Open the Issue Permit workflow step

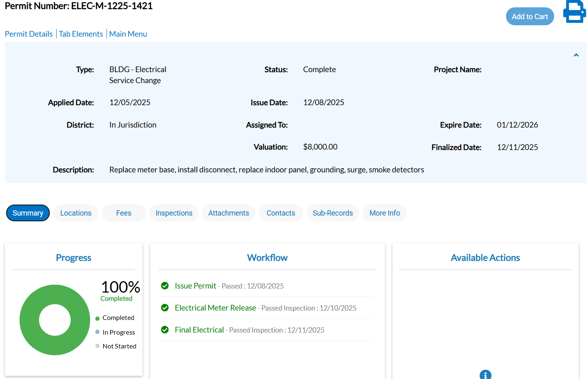coord(195,286)
